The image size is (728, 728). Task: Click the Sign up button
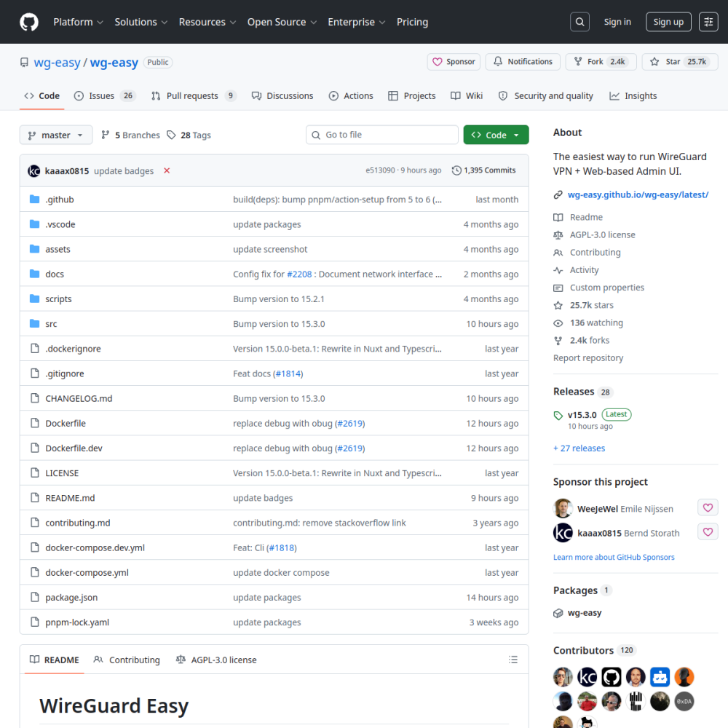(x=668, y=22)
